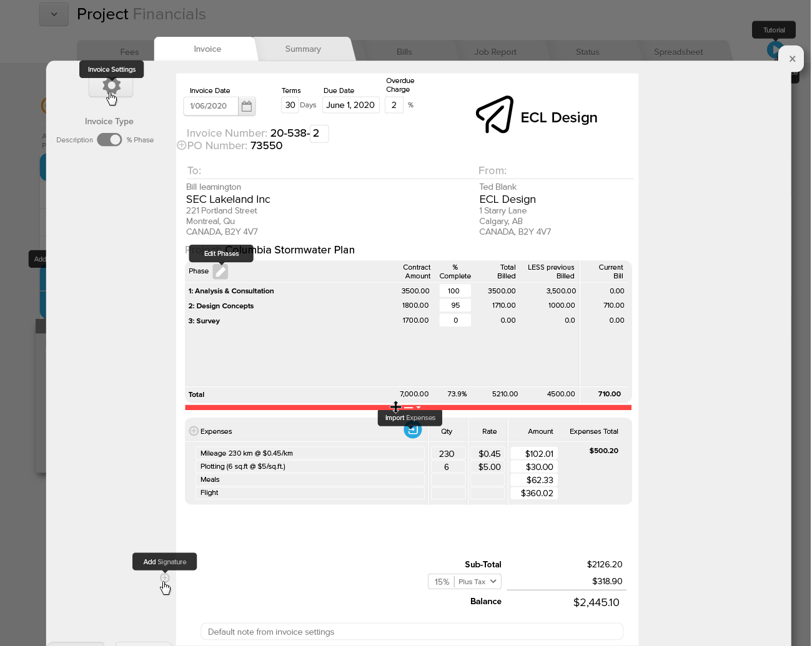812x646 pixels.
Task: Open the chevron dropdown beside Project Financials
Action: point(54,14)
